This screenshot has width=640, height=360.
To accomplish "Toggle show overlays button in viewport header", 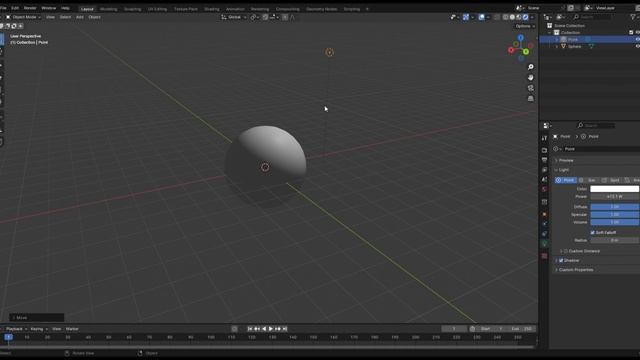I will click(482, 17).
